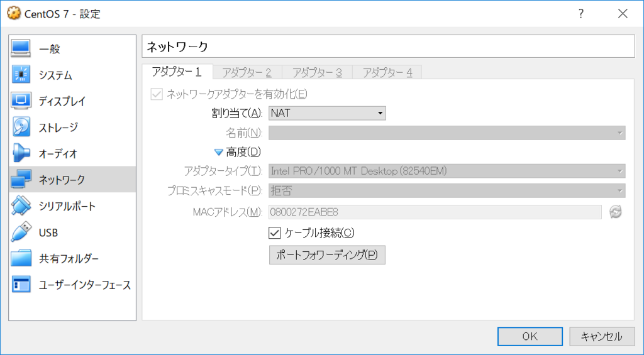Switch to アダプター 3 tab

pos(317,73)
